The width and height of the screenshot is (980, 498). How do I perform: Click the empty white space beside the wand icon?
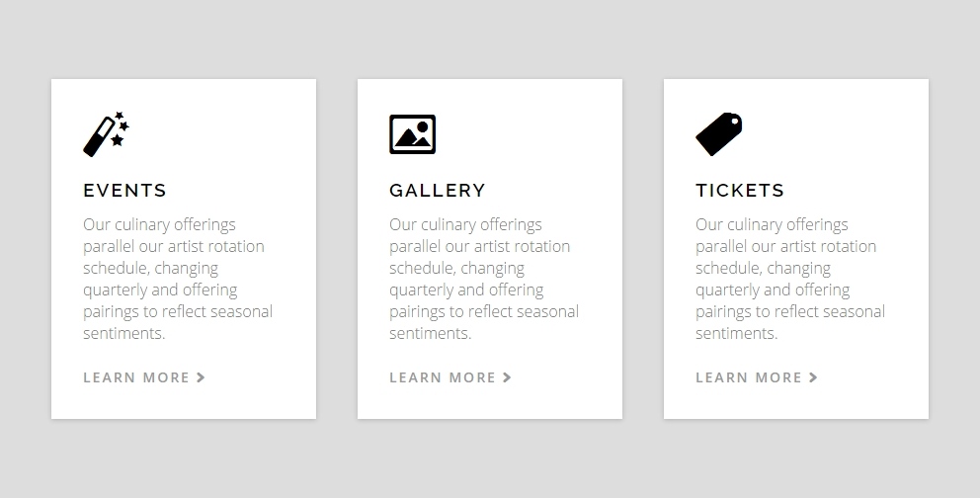point(218,134)
